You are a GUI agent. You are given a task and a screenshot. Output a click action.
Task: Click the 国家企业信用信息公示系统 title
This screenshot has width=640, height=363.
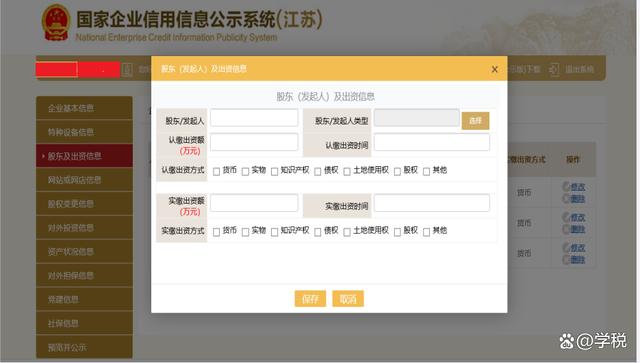[x=199, y=20]
